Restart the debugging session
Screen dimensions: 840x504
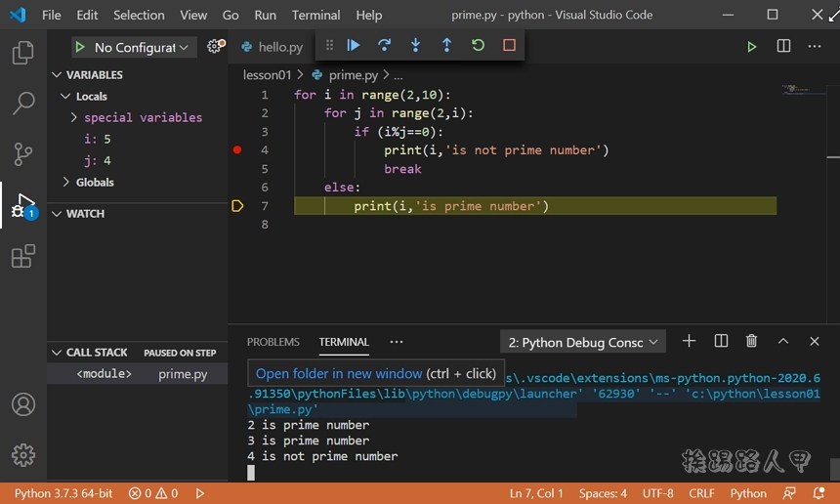[478, 46]
